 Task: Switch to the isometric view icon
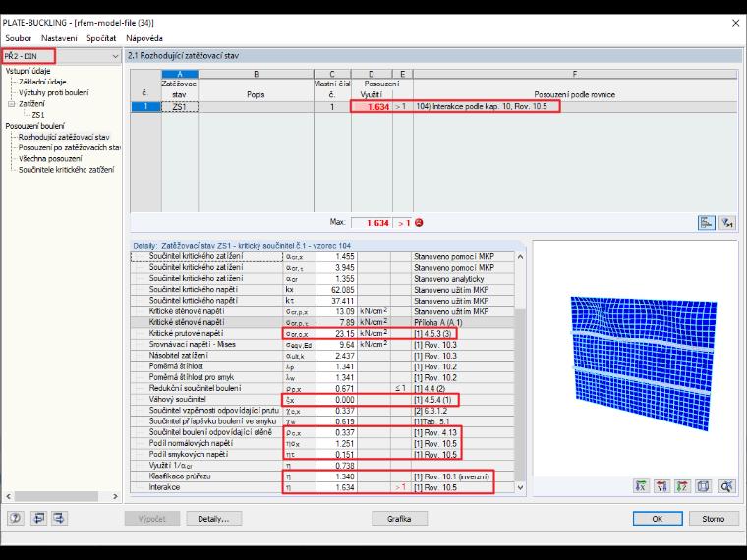point(703,486)
